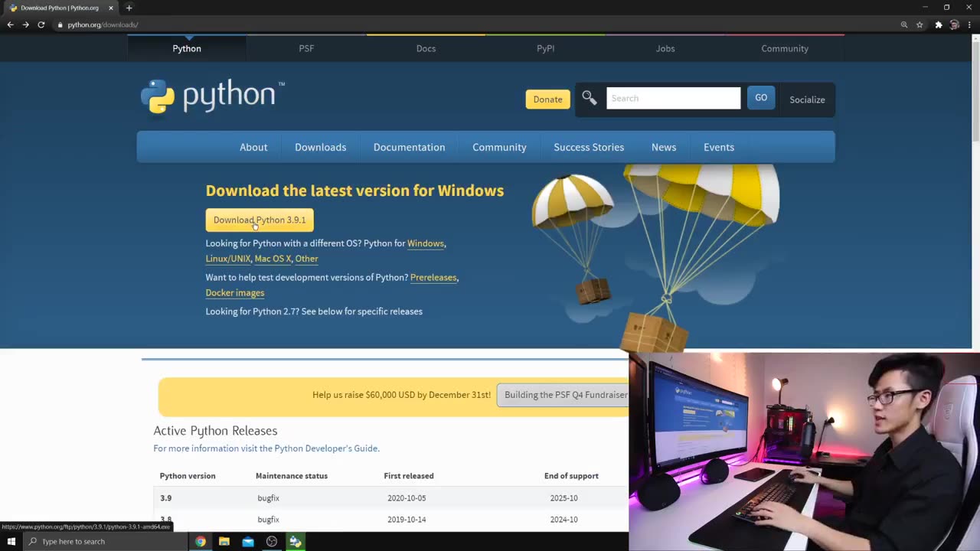Bookmark this page with the star icon
The height and width of the screenshot is (551, 980).
920,24
